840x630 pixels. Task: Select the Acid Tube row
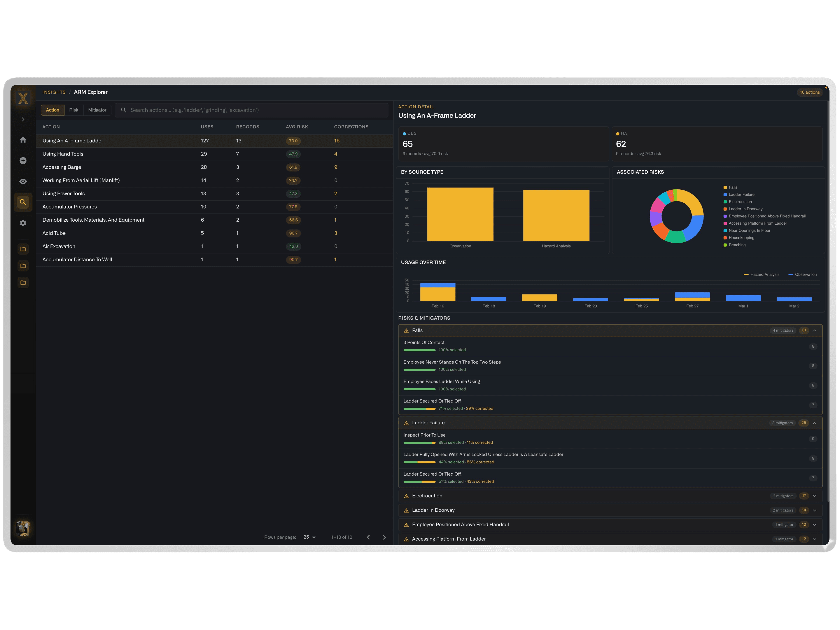pos(215,233)
